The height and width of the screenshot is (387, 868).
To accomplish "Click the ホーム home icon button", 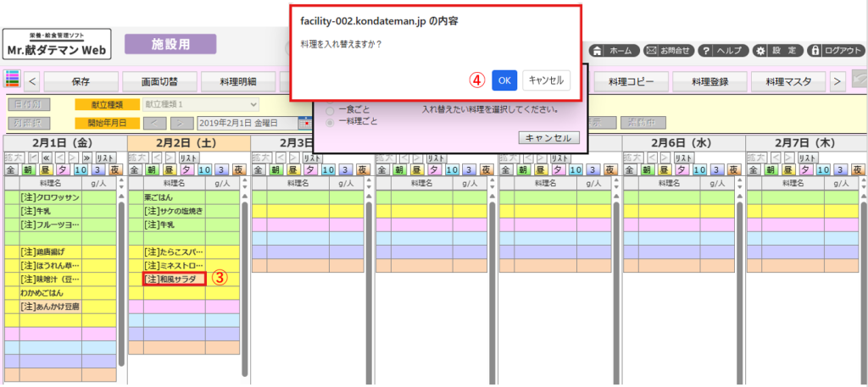I will tap(612, 50).
